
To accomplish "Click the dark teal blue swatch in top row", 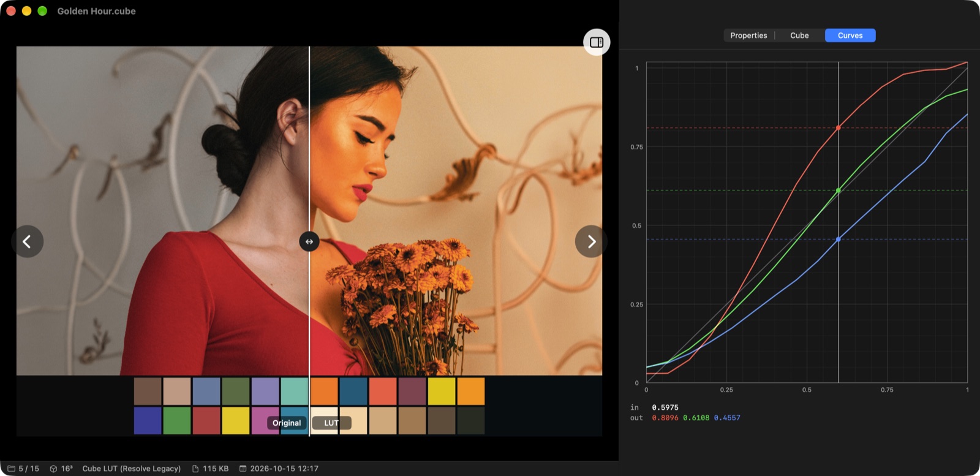I will [353, 391].
